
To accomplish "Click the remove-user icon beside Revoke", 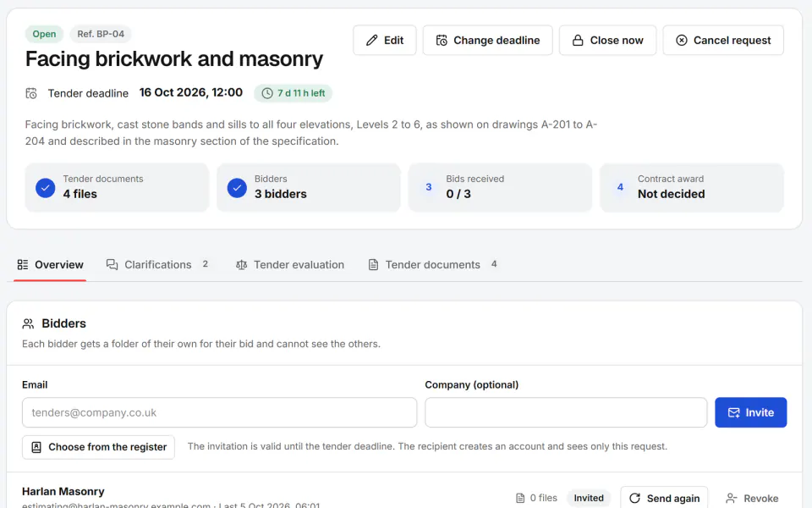I will click(x=732, y=498).
